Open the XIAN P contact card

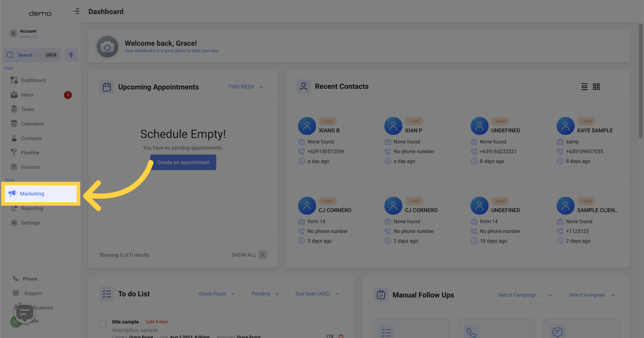414,141
